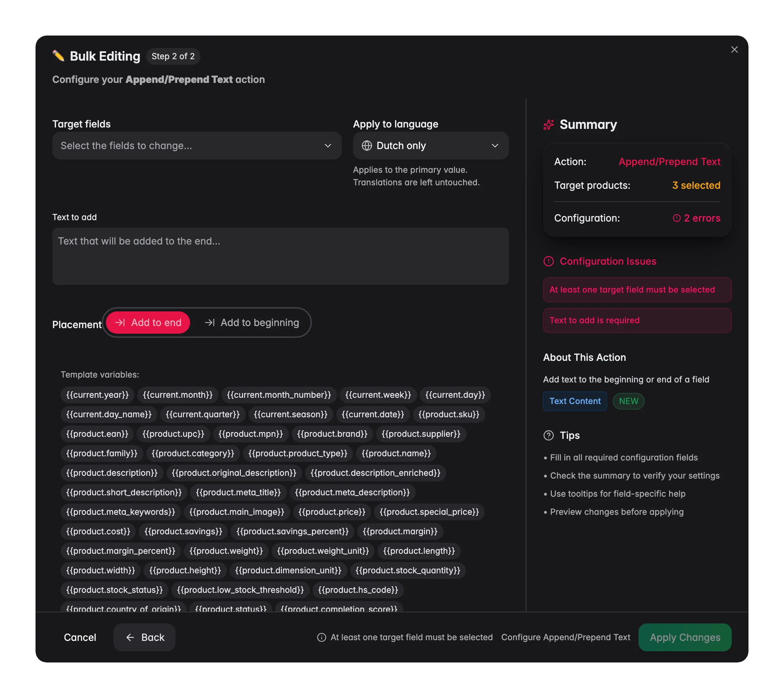Viewport: 784px width, 698px height.
Task: Focus the Text to add textarea
Action: [x=280, y=256]
